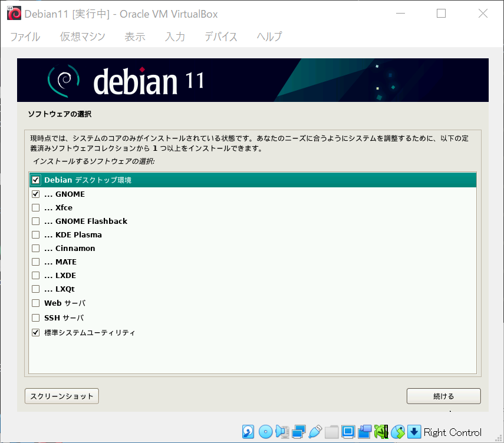Tick the SSH サーバ checkbox
The height and width of the screenshot is (443, 504).
tap(36, 318)
